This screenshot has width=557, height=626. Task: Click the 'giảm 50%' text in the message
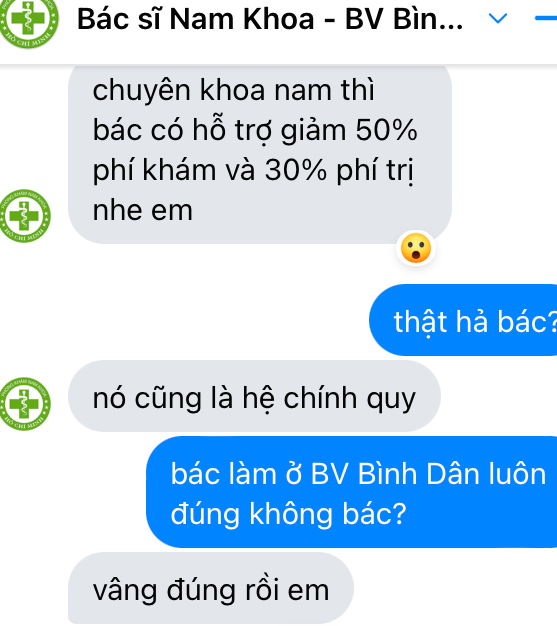coord(349,131)
